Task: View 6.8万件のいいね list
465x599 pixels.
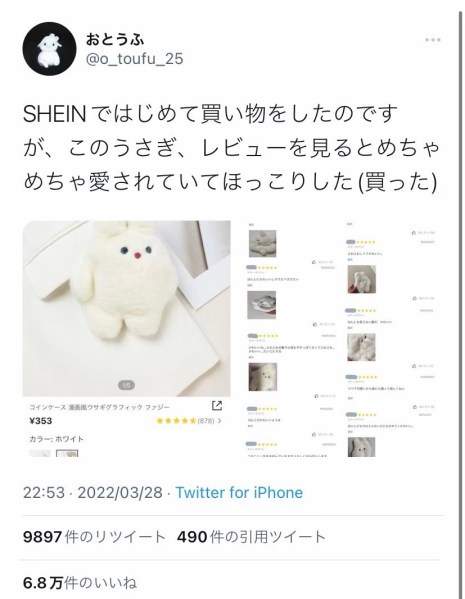Action: point(80,583)
